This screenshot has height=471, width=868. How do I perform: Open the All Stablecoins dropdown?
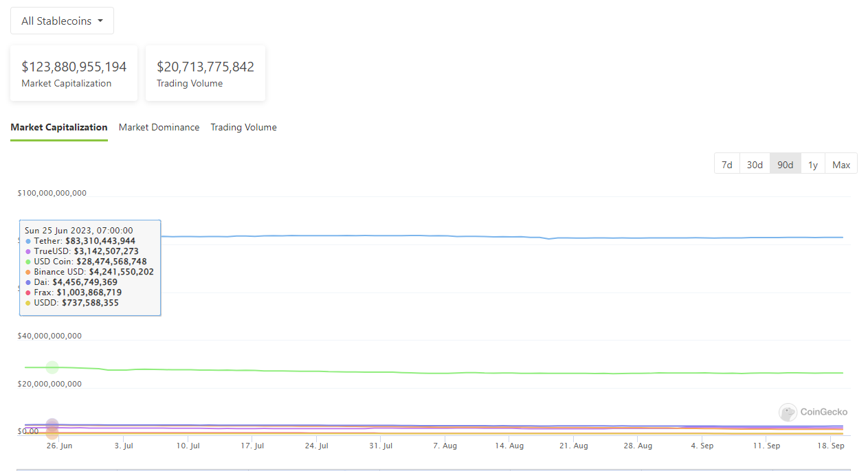[62, 21]
